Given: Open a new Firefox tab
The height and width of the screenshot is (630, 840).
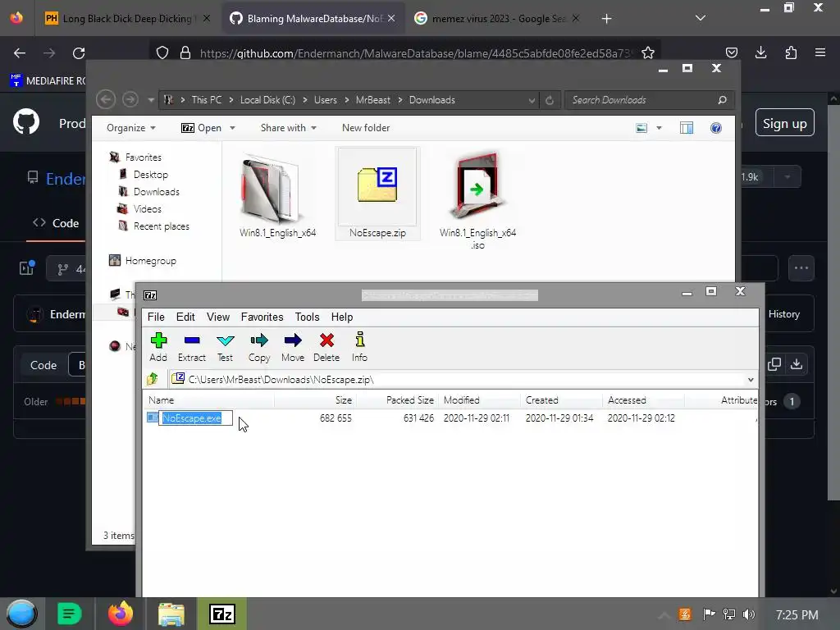Looking at the screenshot, I should [x=606, y=19].
